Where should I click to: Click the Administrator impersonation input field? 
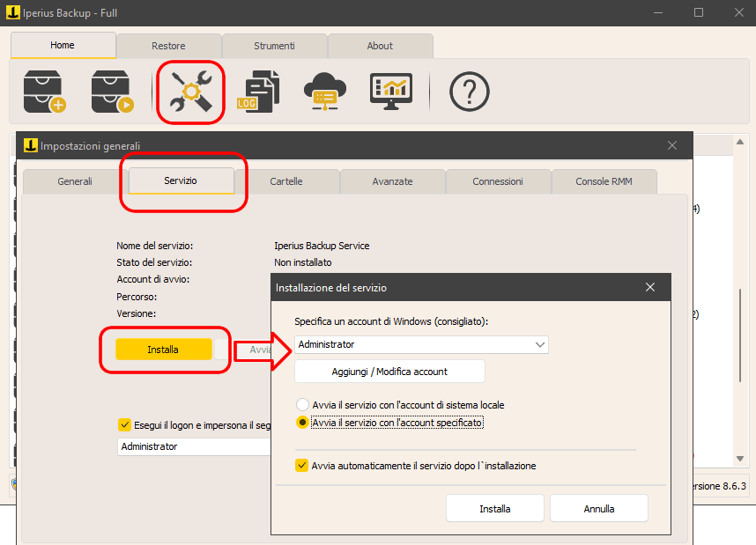(195, 446)
